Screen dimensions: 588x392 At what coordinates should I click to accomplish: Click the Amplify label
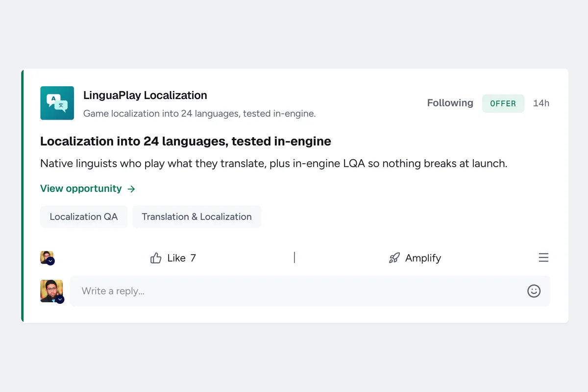click(423, 258)
